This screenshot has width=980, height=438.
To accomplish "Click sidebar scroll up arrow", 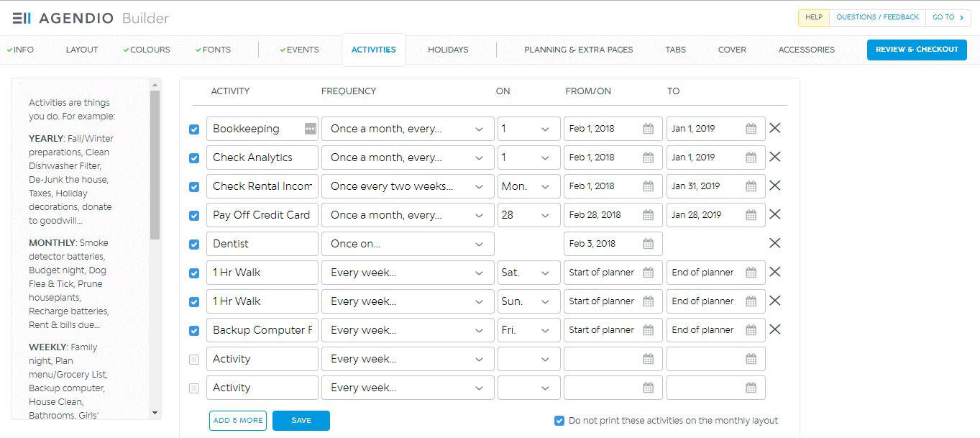I will pyautogui.click(x=155, y=84).
